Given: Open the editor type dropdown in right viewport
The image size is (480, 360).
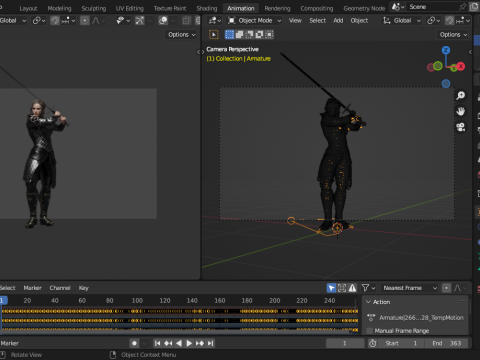Looking at the screenshot, I should coord(214,21).
